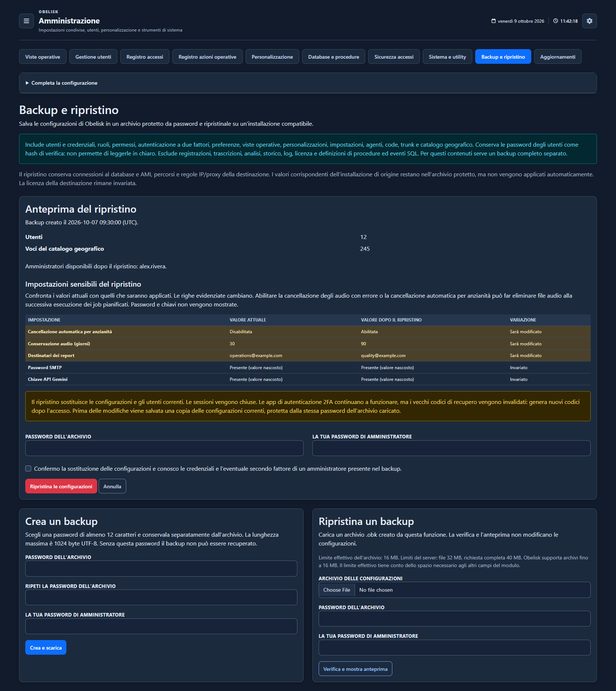The height and width of the screenshot is (691, 616).
Task: Open the Gestione utenti tab
Action: point(93,56)
